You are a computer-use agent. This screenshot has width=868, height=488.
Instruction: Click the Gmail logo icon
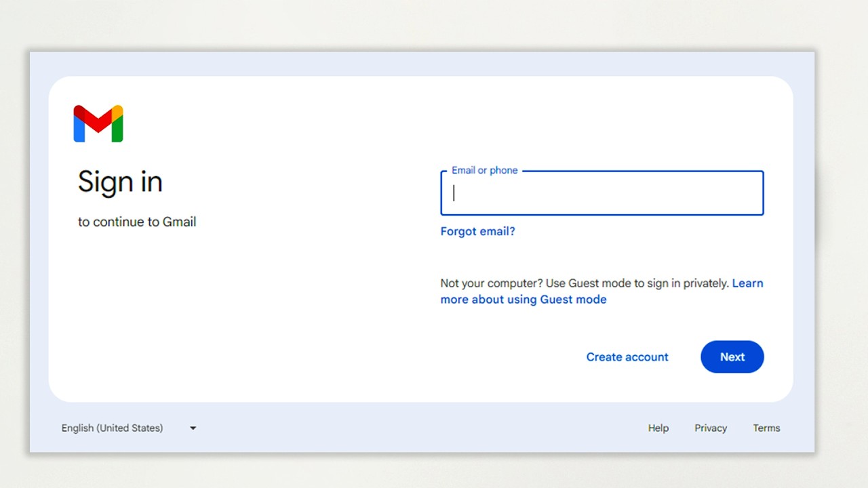tap(98, 123)
